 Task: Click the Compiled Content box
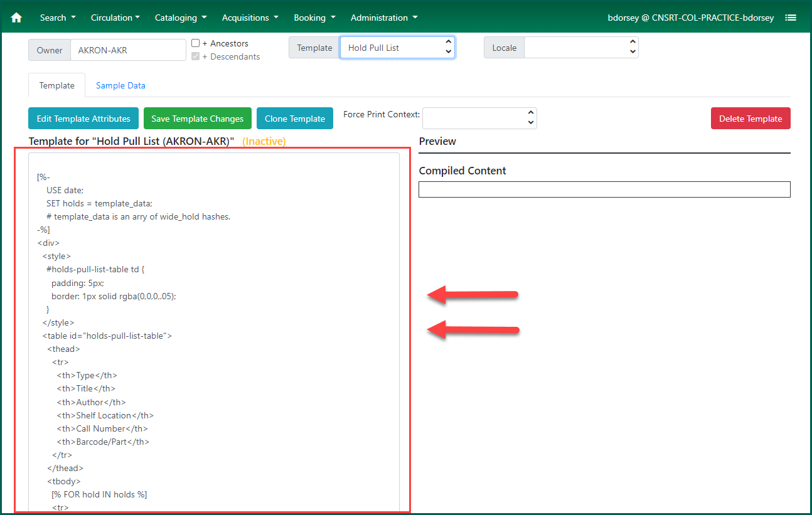click(604, 189)
